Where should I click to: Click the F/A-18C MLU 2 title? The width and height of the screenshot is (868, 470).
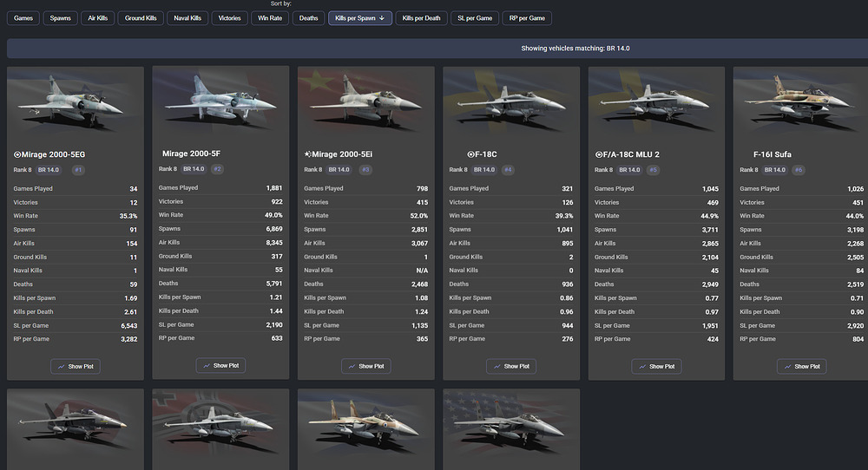click(x=628, y=155)
